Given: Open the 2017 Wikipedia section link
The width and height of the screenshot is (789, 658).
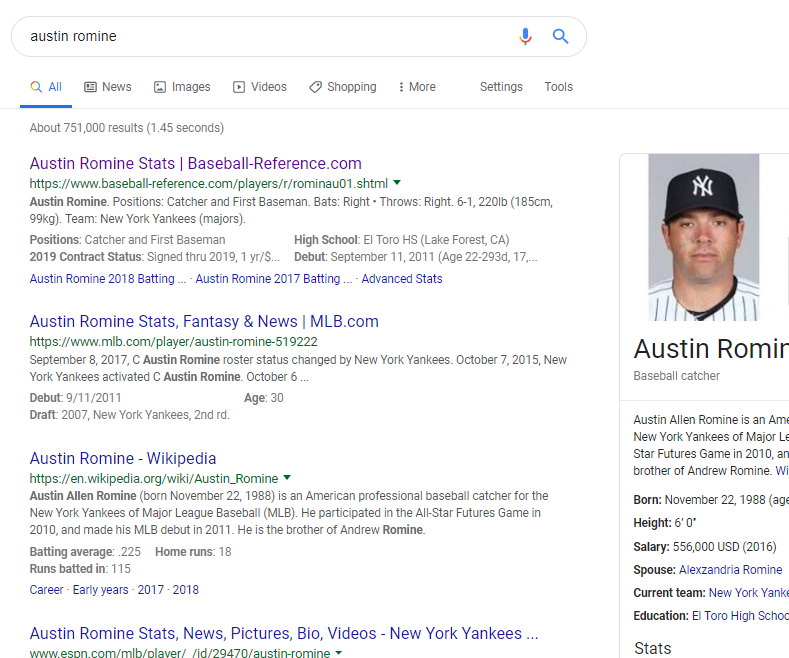Looking at the screenshot, I should [150, 590].
